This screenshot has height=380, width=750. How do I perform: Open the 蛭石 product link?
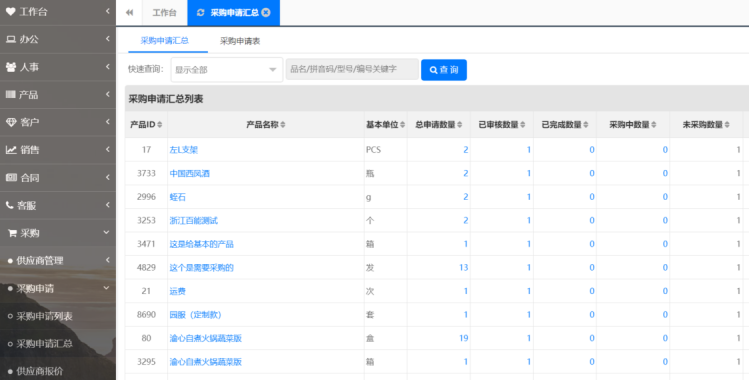pos(177,197)
